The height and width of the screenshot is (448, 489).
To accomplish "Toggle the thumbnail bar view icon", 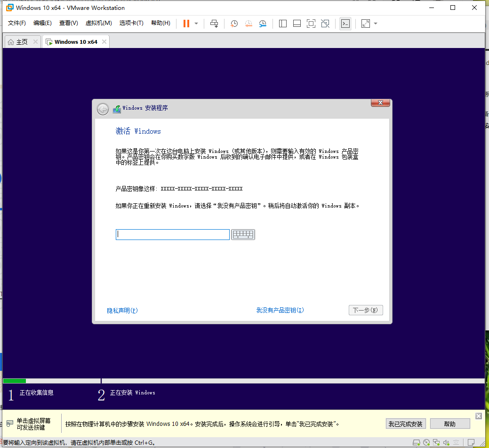I will 297,24.
